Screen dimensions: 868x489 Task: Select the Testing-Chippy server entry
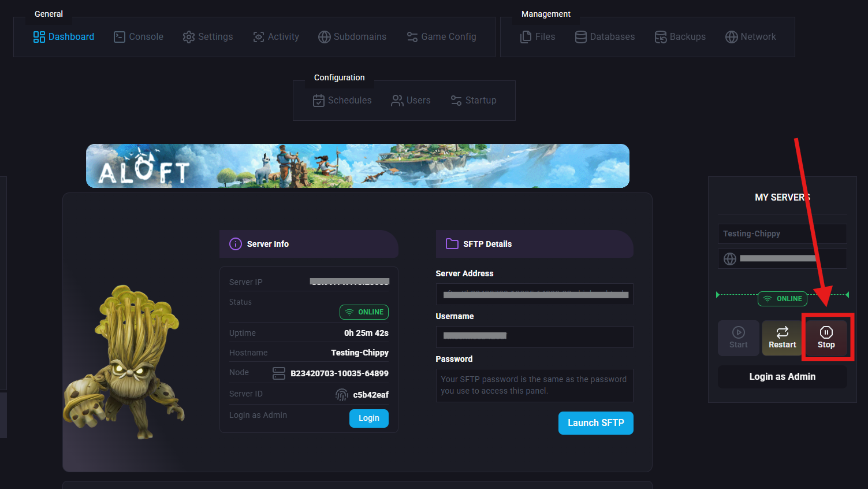click(783, 234)
